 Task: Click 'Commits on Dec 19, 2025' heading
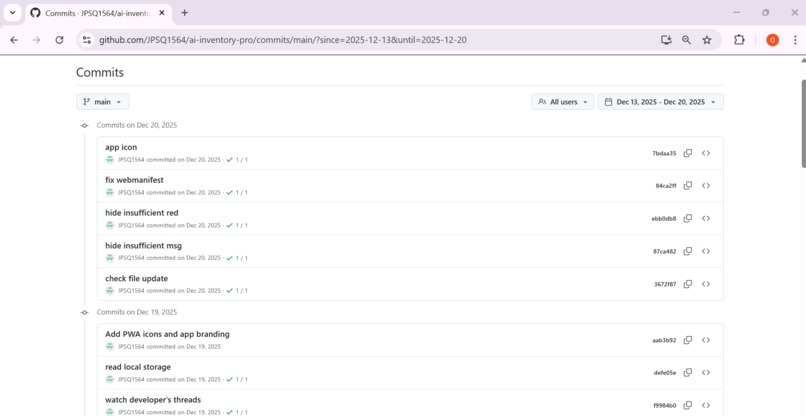137,312
